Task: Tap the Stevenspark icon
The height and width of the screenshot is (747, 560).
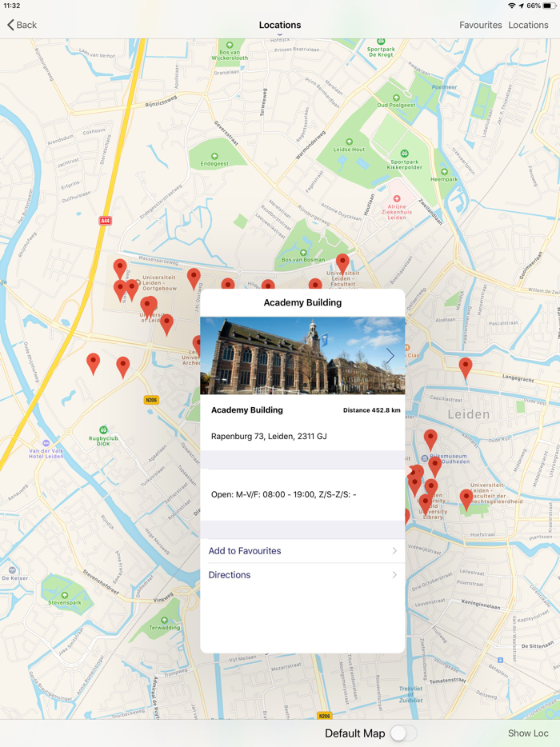Action: click(65, 595)
